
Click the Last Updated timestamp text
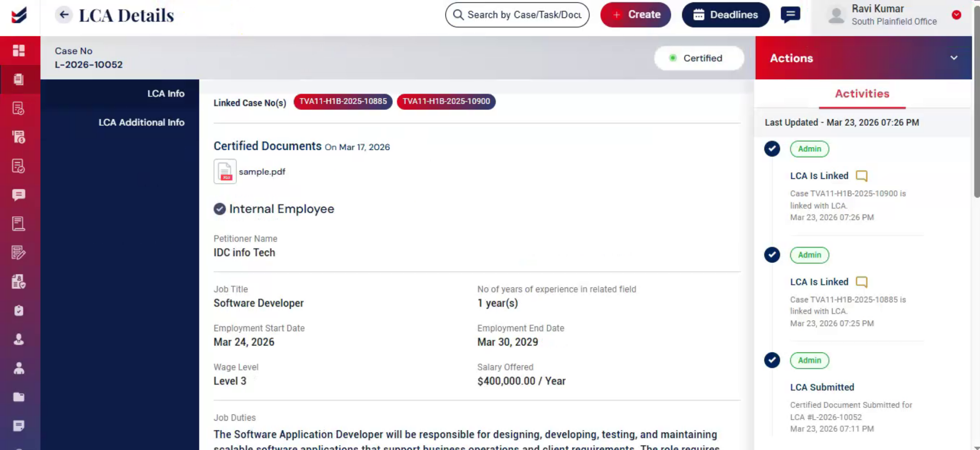(842, 123)
